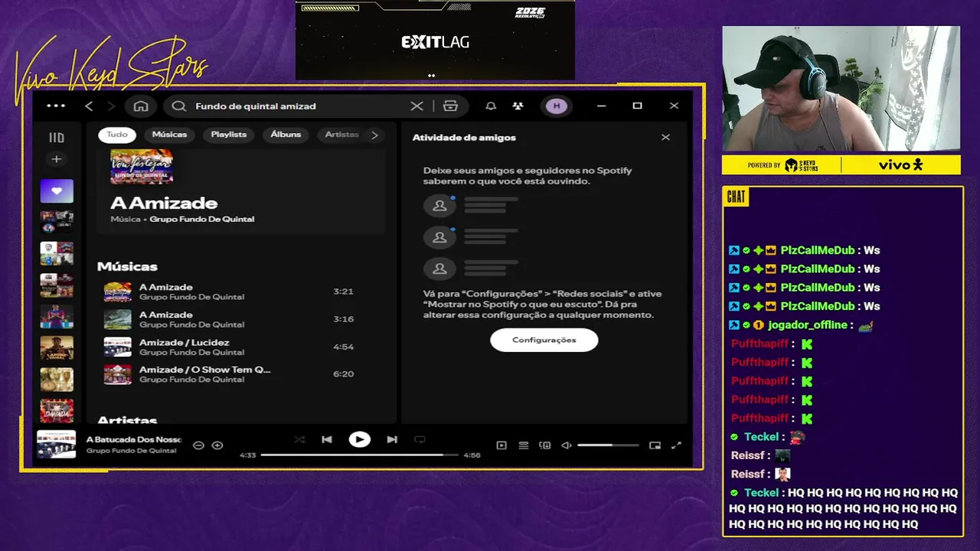This screenshot has height=551, width=980.
Task: Click the Músicas section heading
Action: coord(127,266)
